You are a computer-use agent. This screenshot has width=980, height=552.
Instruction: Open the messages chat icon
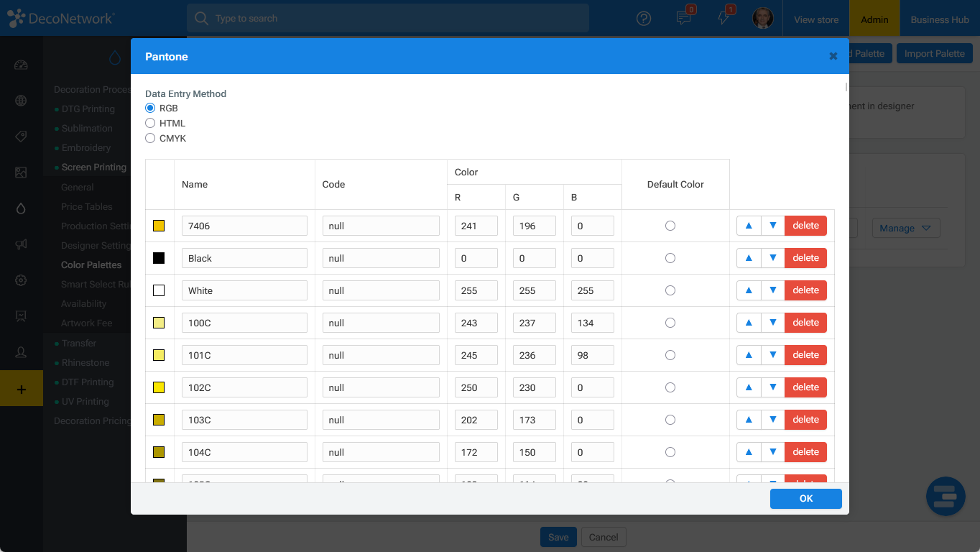coord(684,19)
